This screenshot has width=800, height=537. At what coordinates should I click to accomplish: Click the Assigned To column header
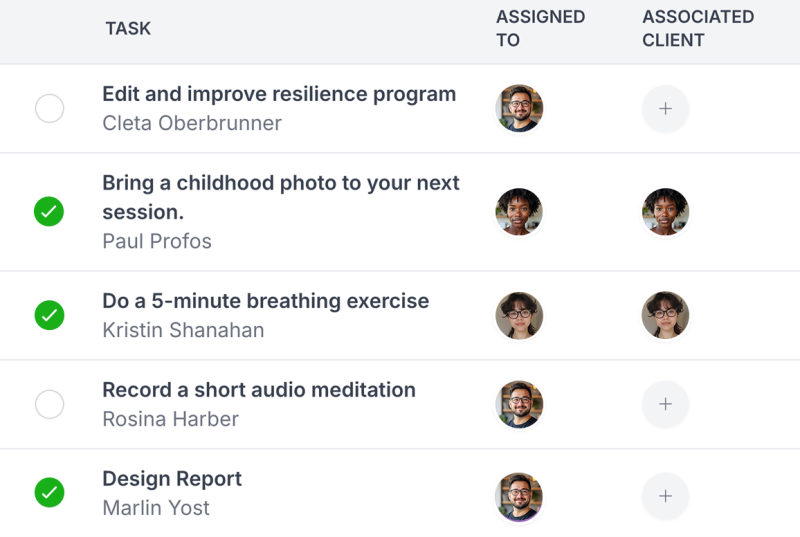click(540, 29)
